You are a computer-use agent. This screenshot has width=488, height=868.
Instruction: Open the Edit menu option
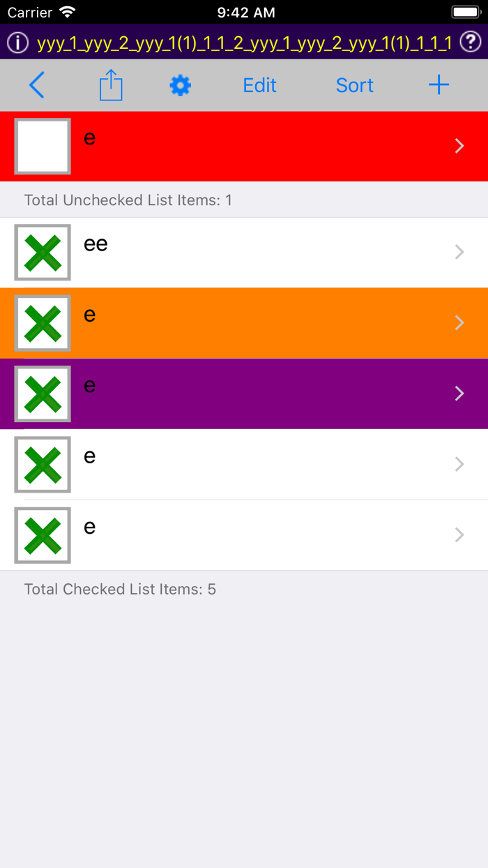259,84
